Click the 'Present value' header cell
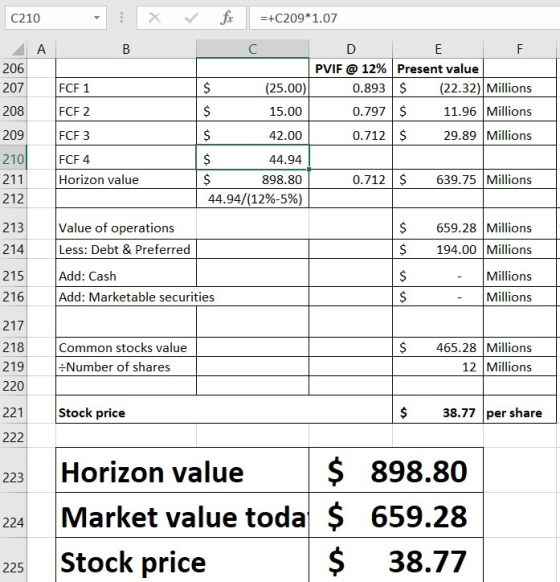The width and height of the screenshot is (560, 582). [x=438, y=68]
